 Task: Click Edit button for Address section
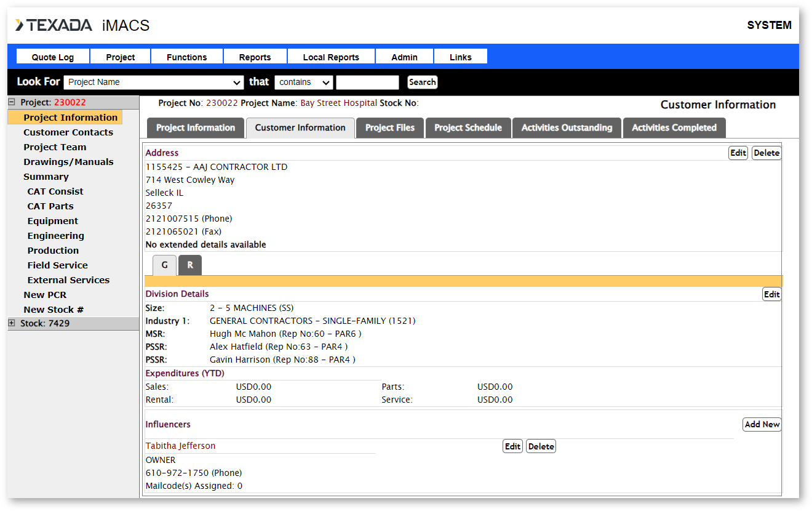coord(738,153)
